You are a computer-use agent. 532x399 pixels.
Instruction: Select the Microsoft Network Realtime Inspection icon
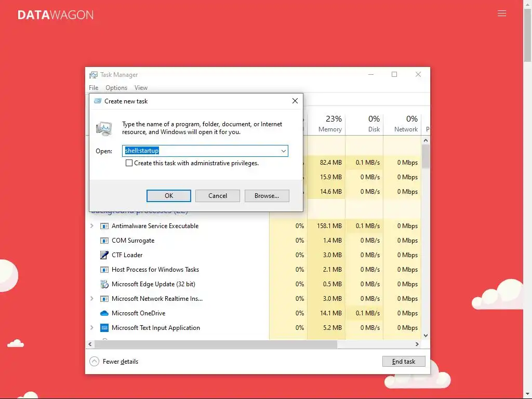104,299
